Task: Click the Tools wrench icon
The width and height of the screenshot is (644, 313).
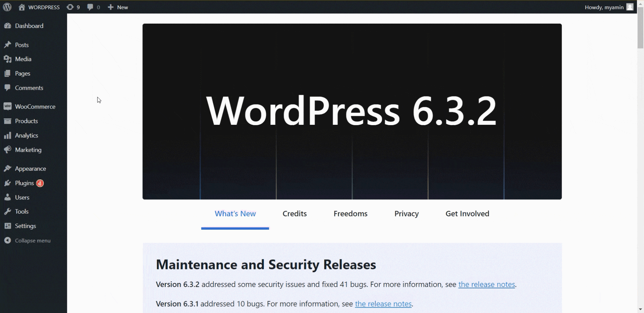Action: click(x=7, y=211)
